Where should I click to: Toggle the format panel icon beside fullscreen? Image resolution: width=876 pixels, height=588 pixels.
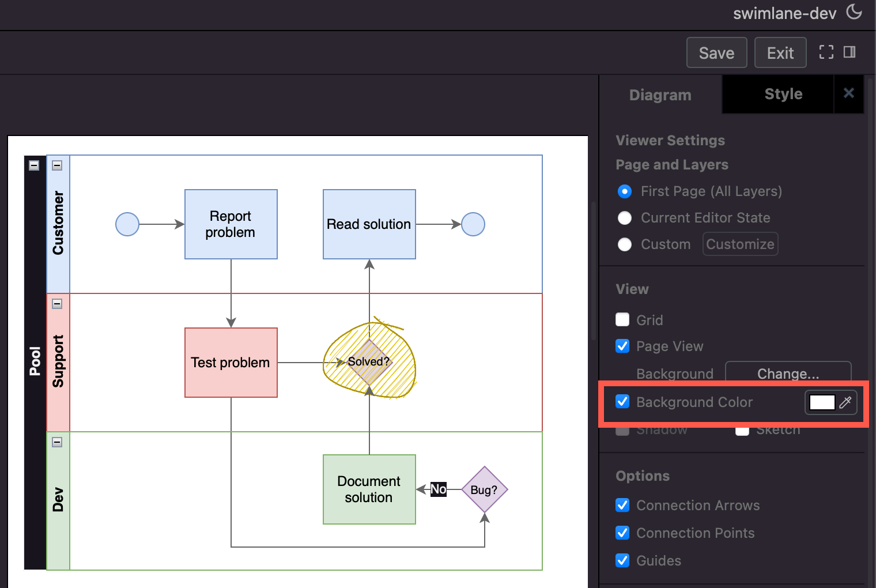[849, 52]
